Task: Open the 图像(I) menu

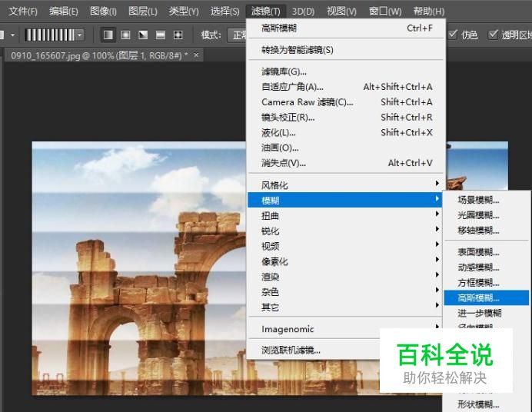Action: pos(103,12)
